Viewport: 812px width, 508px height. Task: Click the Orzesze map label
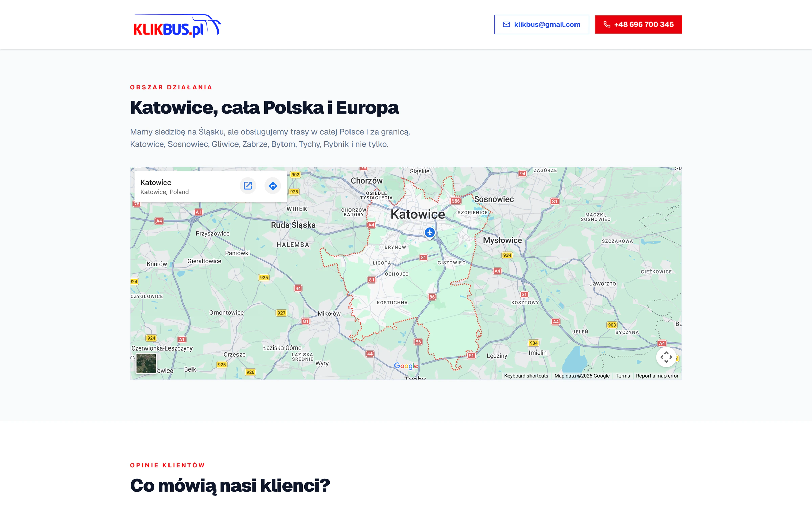coord(234,354)
